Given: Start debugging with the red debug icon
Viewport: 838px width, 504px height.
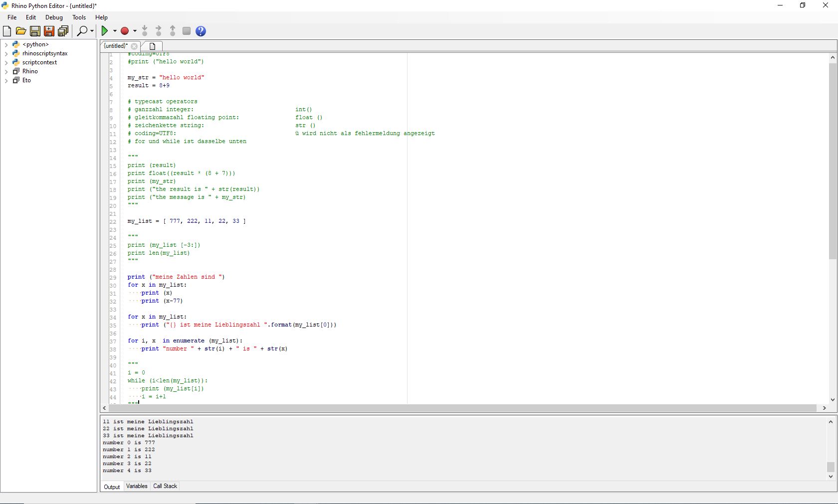Looking at the screenshot, I should [125, 31].
